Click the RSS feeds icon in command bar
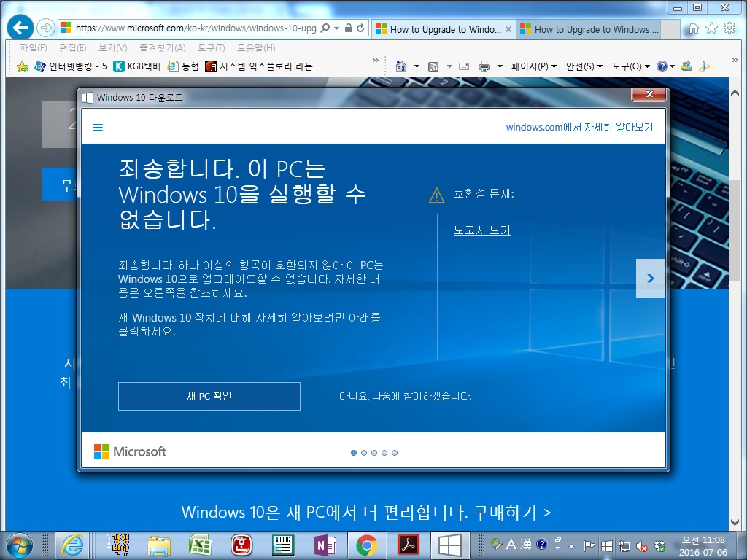This screenshot has width=747, height=560. [433, 66]
